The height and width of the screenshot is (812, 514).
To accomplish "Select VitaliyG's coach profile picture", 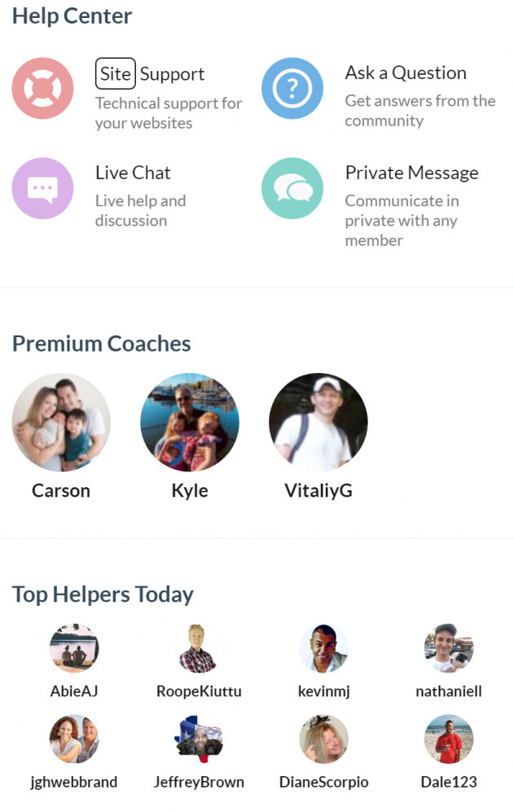I will [319, 422].
